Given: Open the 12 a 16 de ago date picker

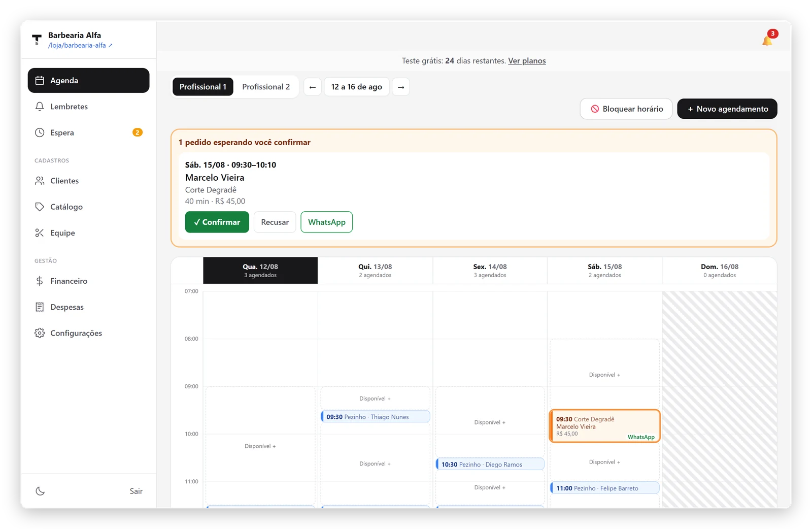Looking at the screenshot, I should (357, 87).
